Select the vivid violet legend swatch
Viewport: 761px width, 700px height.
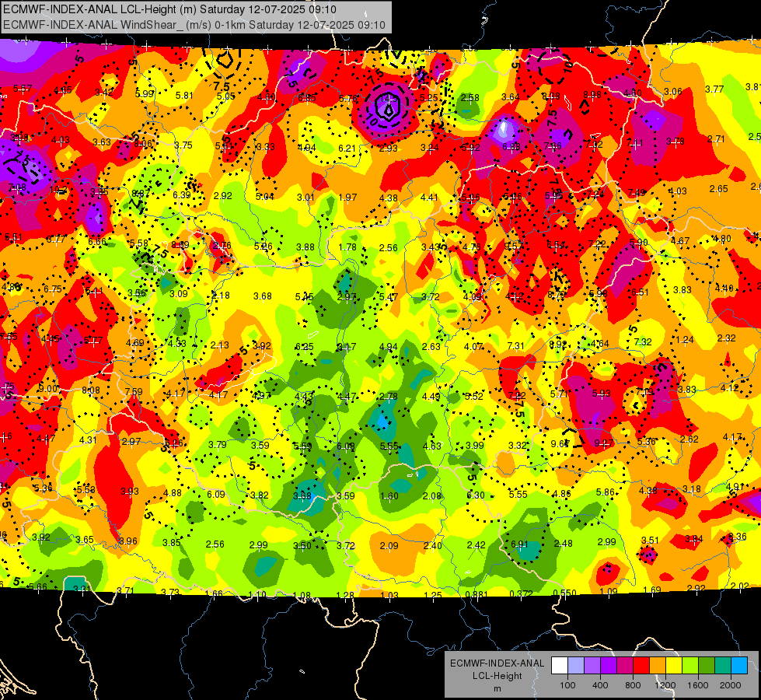609,665
